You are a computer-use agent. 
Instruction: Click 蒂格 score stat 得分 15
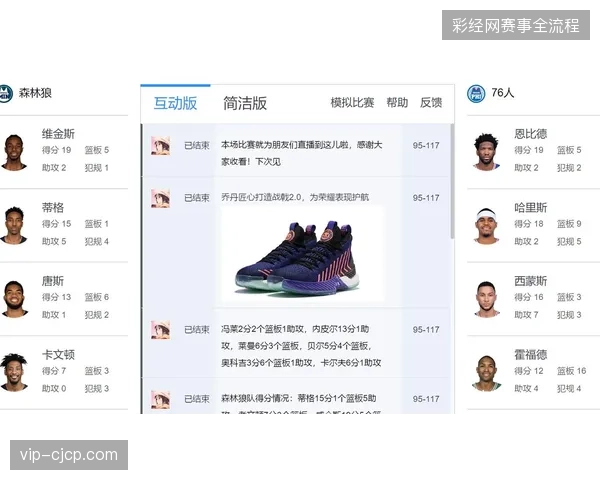point(57,224)
